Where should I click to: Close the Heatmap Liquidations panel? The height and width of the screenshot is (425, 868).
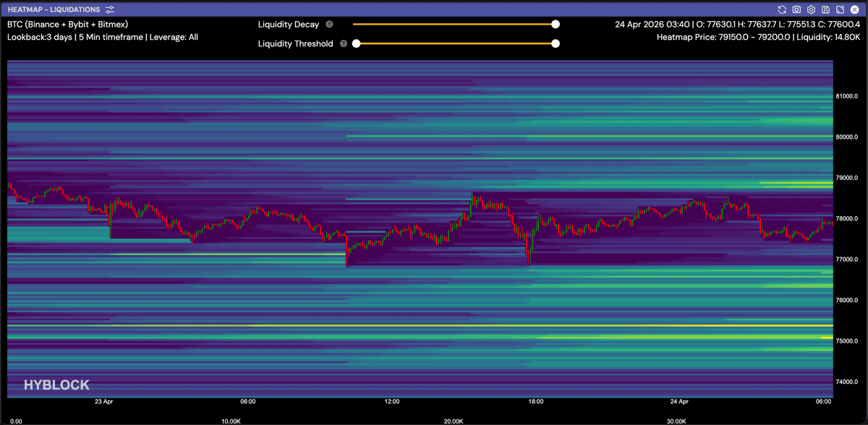[854, 9]
